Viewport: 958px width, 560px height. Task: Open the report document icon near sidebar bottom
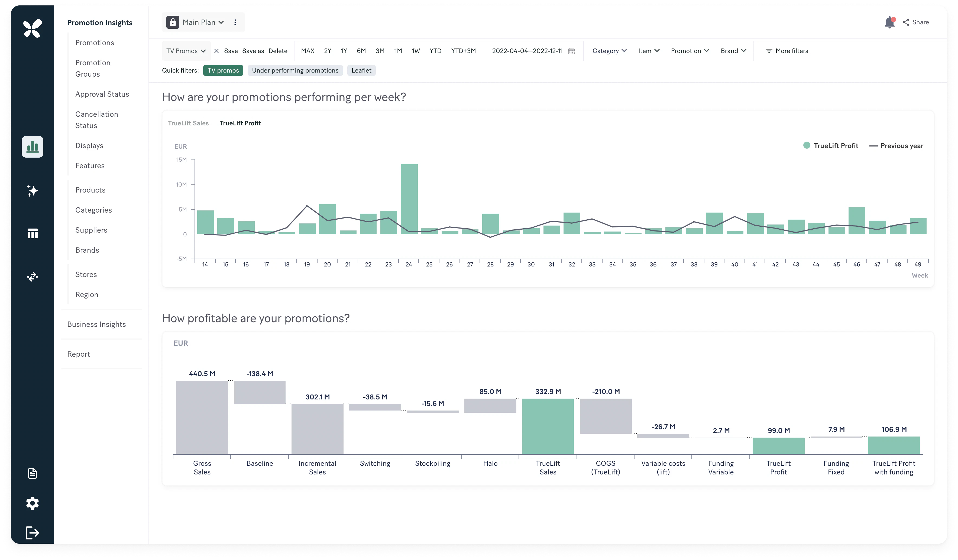(32, 473)
